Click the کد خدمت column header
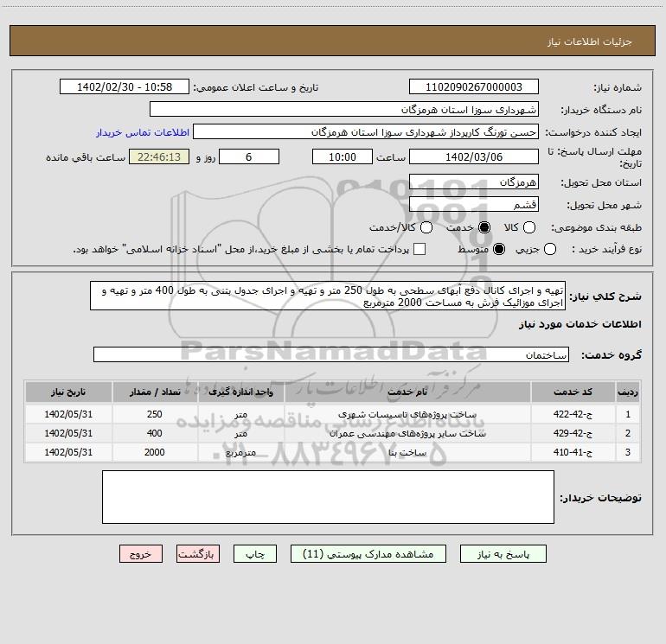 (573, 392)
